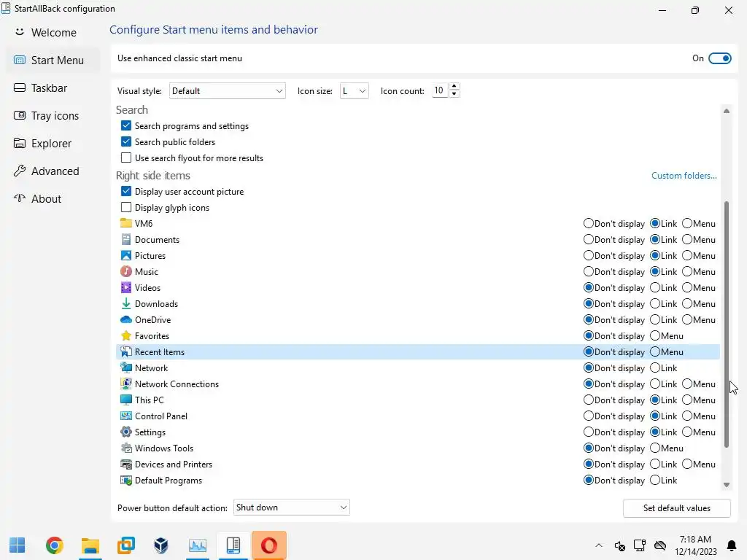747x560 pixels.
Task: Set Default Programs to Link
Action: [x=655, y=480]
